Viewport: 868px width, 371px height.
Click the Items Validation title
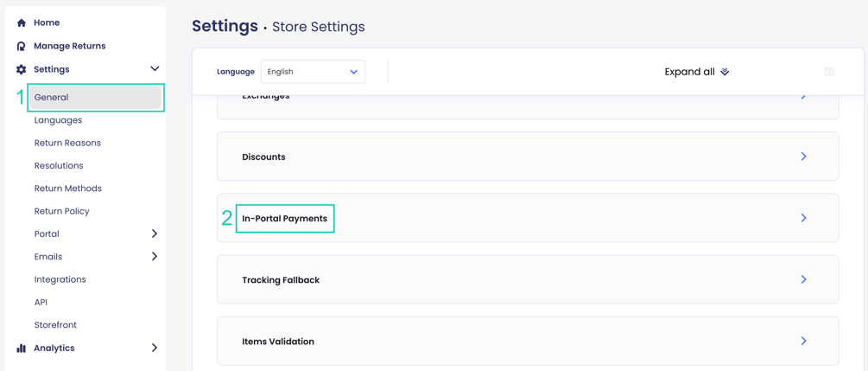(x=278, y=342)
